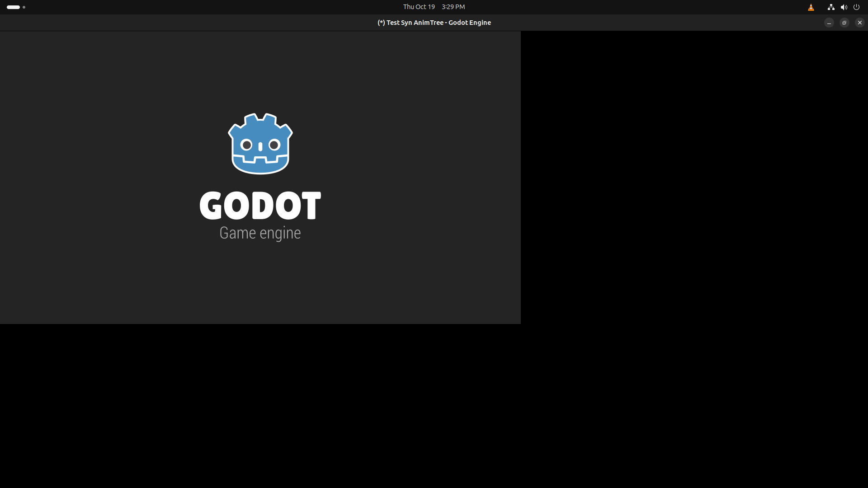868x488 pixels.
Task: Click the network connection tray icon
Action: click(x=830, y=7)
